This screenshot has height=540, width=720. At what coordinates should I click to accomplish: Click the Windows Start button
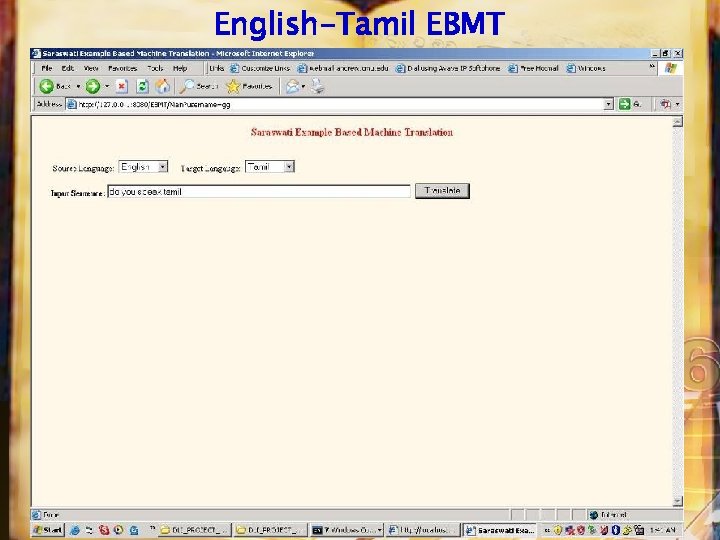pos(48,530)
